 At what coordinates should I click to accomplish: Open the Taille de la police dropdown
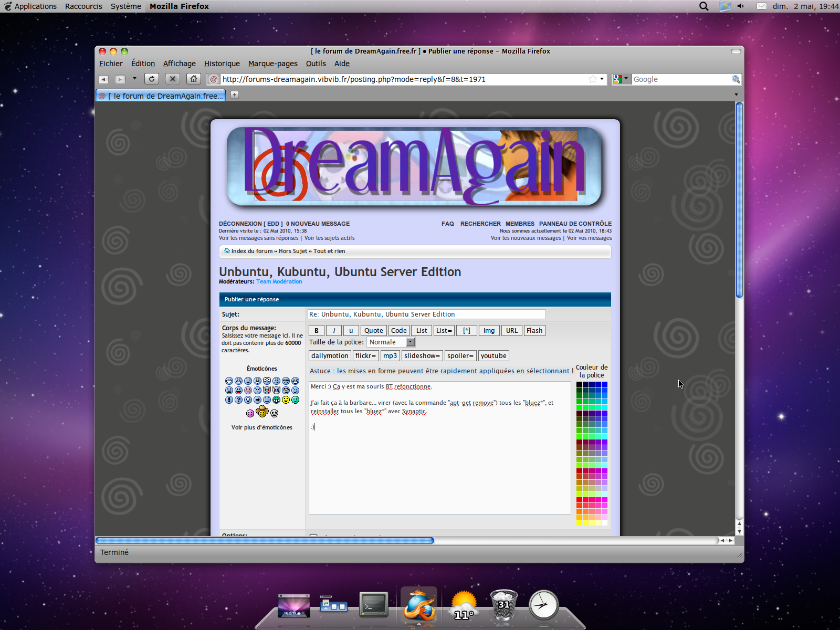point(391,342)
